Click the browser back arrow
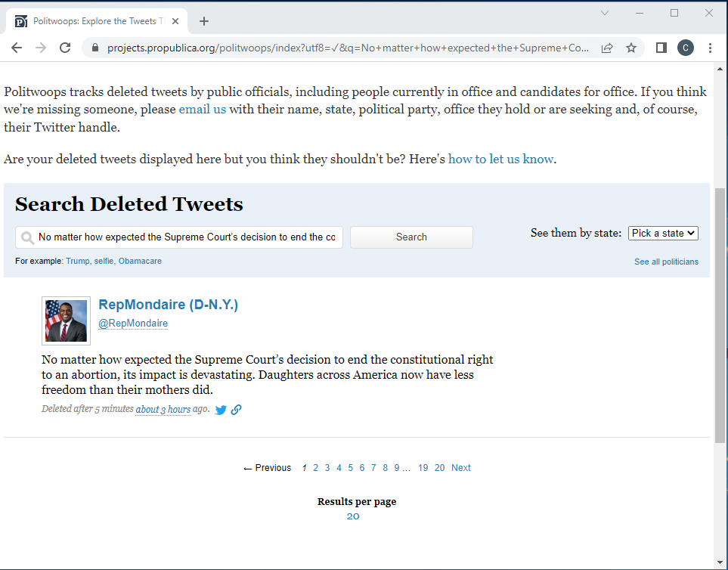 17,48
